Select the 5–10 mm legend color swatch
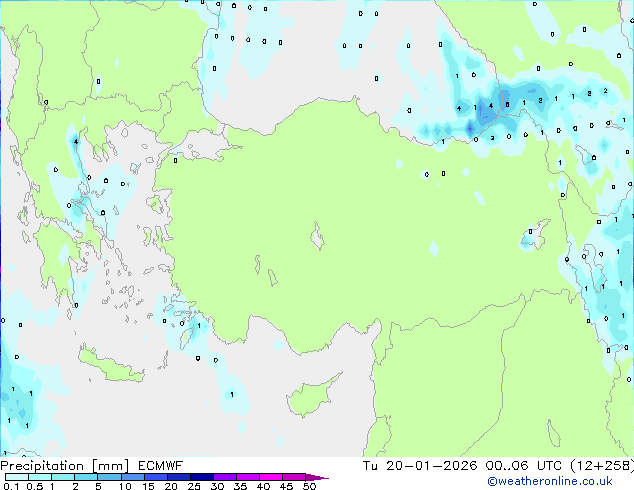Image resolution: width=634 pixels, height=490 pixels. click(x=109, y=477)
